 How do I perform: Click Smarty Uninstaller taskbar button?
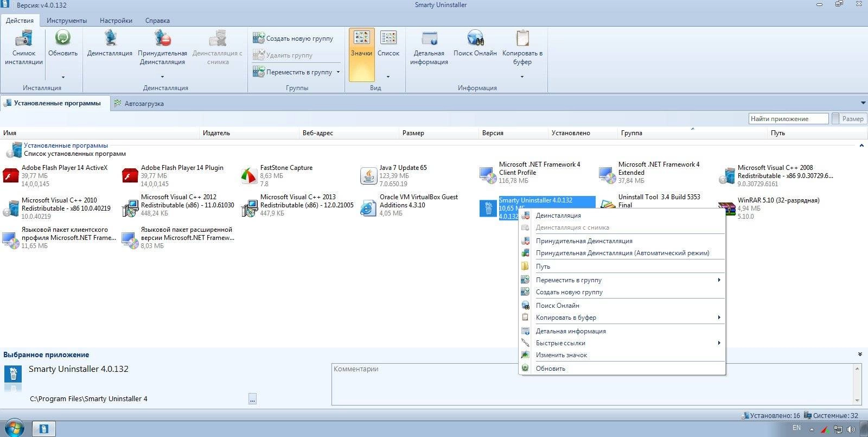coord(44,429)
